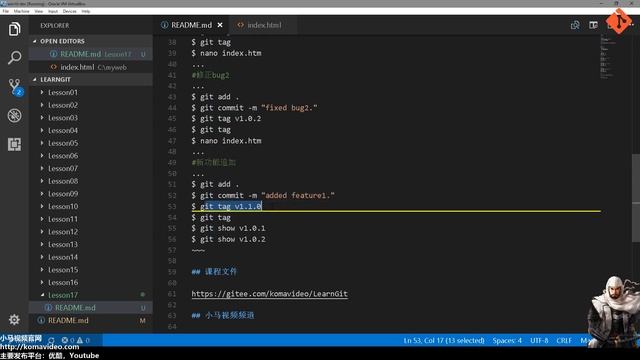Image resolution: width=640 pixels, height=360 pixels.
Task: Select README.md under Lesson17 folder
Action: pos(91,308)
